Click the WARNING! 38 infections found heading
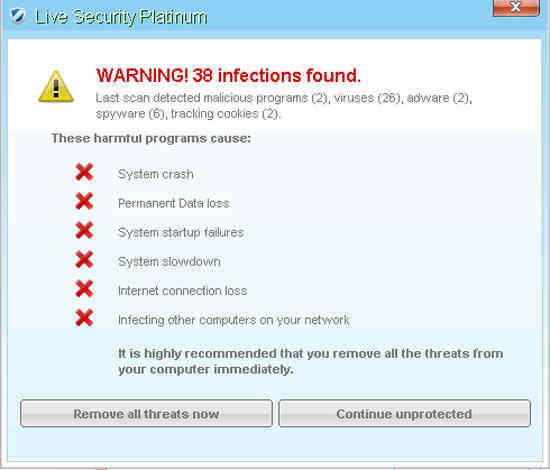Image resolution: width=550 pixels, height=470 pixels. 228,75
